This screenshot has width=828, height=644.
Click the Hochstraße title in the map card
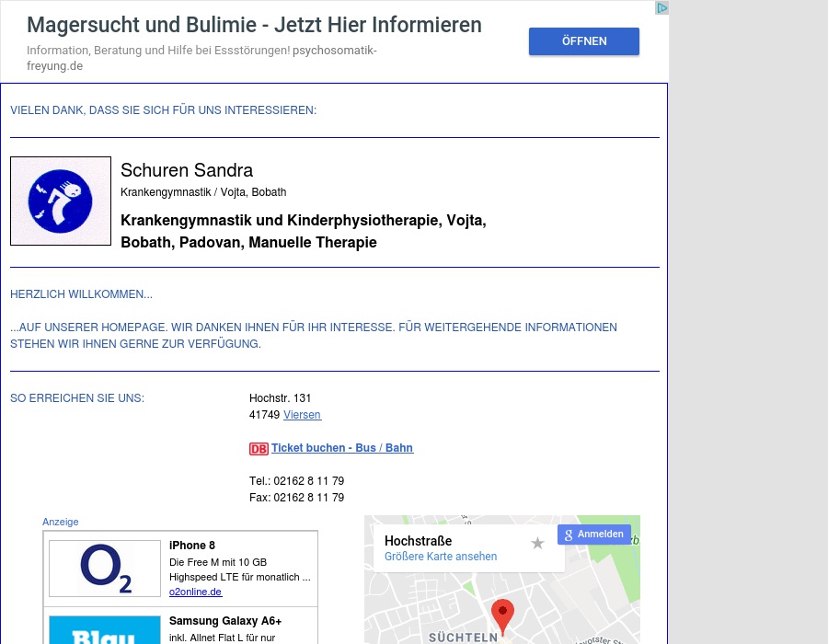tap(419, 541)
